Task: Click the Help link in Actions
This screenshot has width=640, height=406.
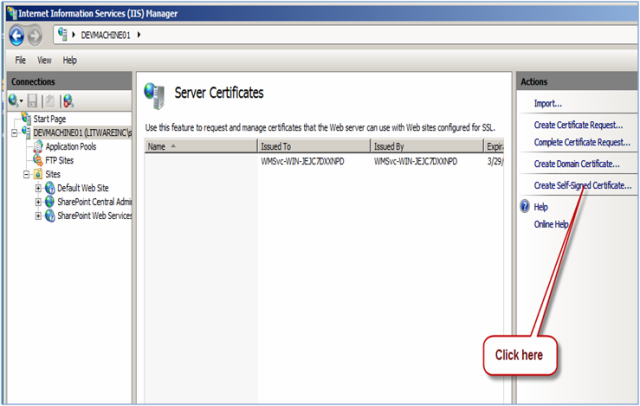Action: coord(541,207)
